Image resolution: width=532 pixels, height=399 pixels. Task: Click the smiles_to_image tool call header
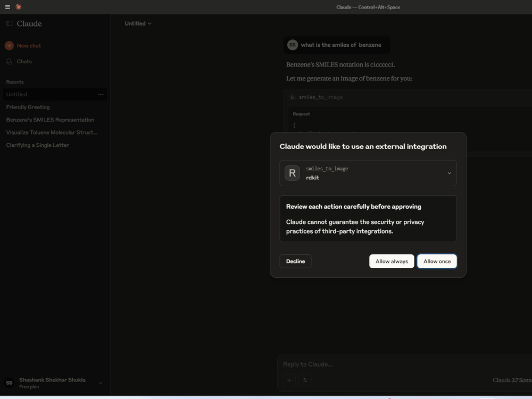(x=321, y=97)
